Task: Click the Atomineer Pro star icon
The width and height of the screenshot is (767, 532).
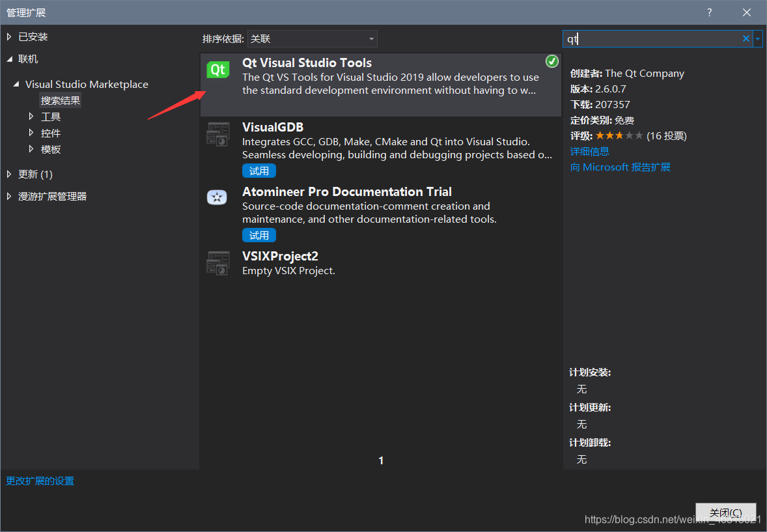Action: pyautogui.click(x=217, y=198)
